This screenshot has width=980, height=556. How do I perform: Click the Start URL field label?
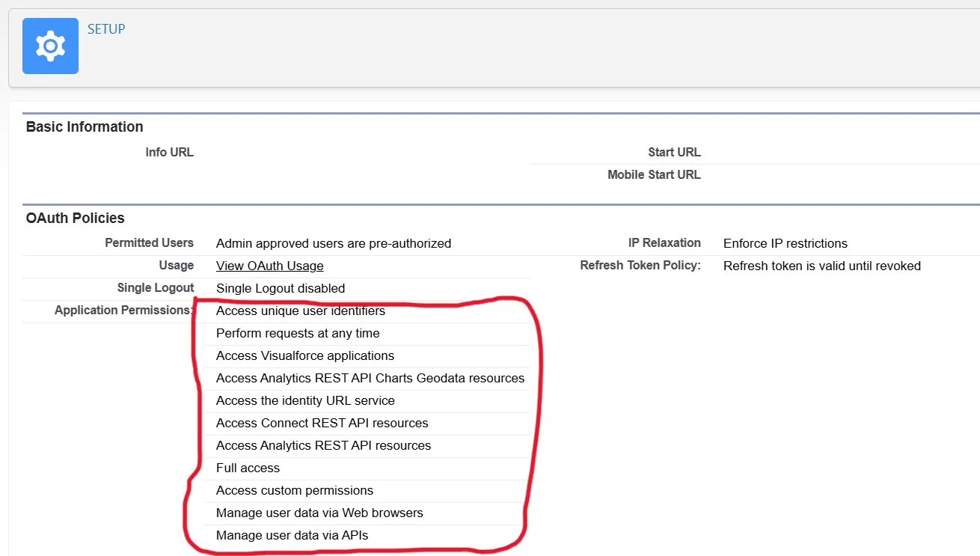click(x=674, y=152)
